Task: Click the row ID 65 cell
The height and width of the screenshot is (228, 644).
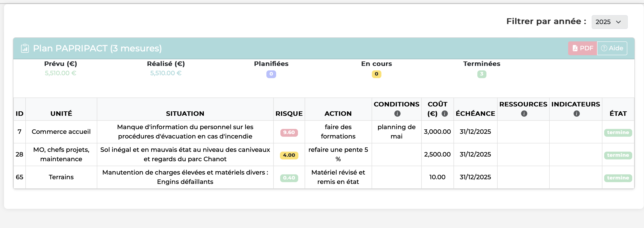Action: click(20, 177)
